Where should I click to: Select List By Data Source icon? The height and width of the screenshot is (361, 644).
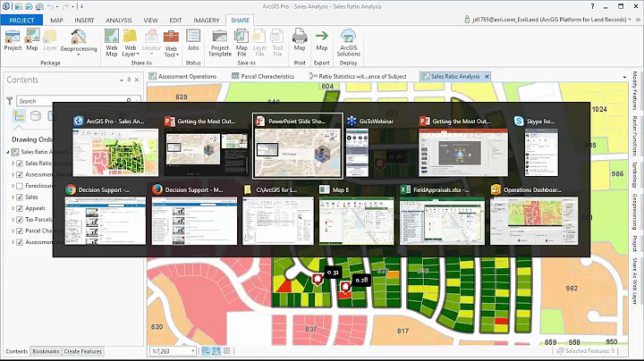coord(36,116)
